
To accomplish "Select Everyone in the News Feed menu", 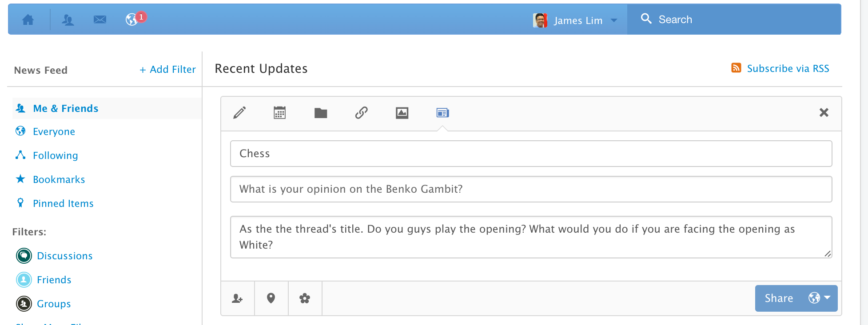I will (x=54, y=131).
